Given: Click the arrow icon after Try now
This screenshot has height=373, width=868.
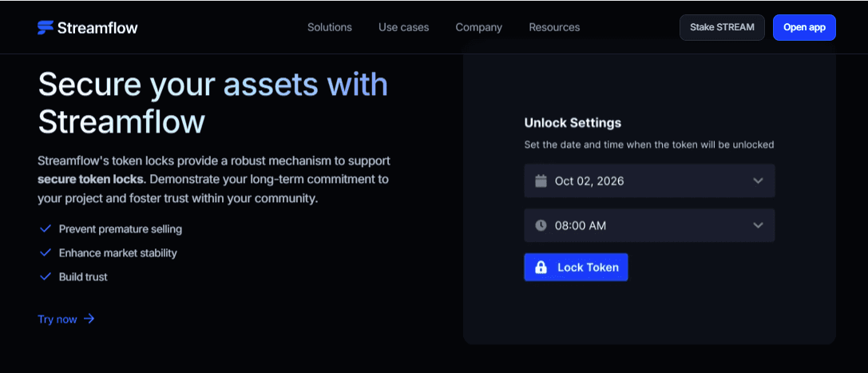Looking at the screenshot, I should (x=89, y=319).
